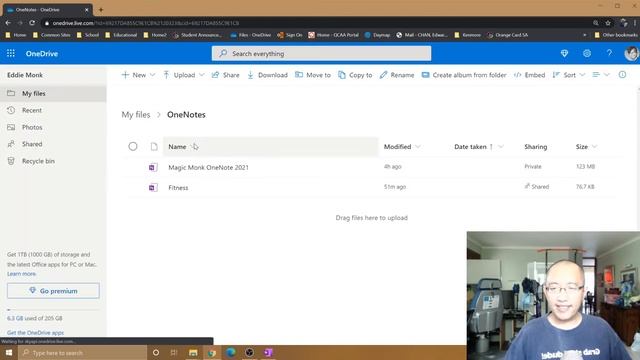
Task: Click the Sharing column header
Action: [x=536, y=147]
